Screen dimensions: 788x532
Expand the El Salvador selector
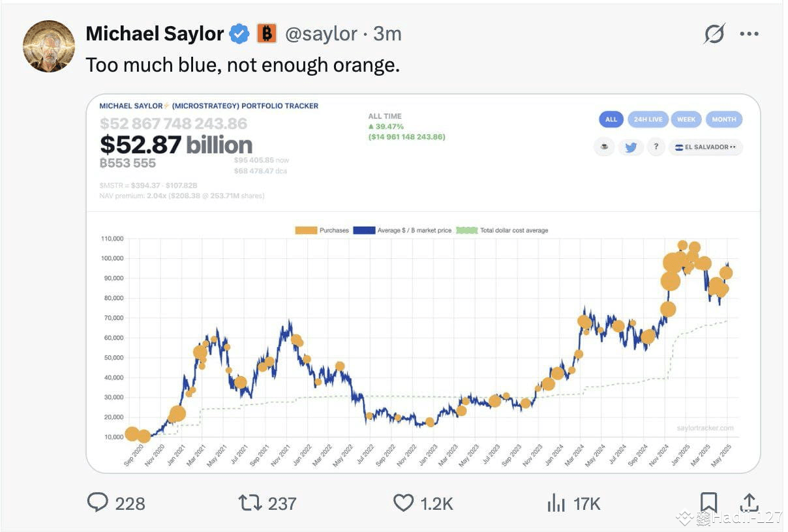click(x=706, y=147)
